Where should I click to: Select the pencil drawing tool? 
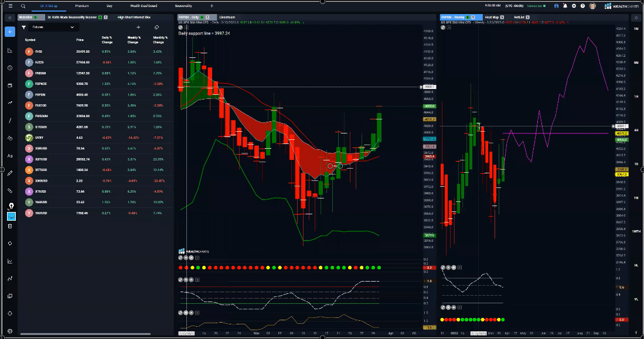coord(10,173)
